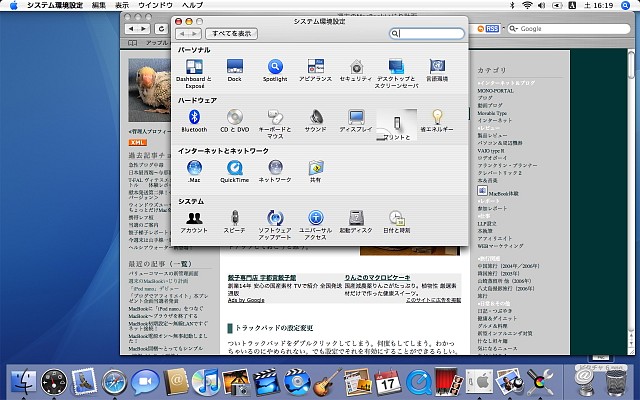Open the ウインドウ (Window) menu
640x400 pixels.
click(x=154, y=6)
